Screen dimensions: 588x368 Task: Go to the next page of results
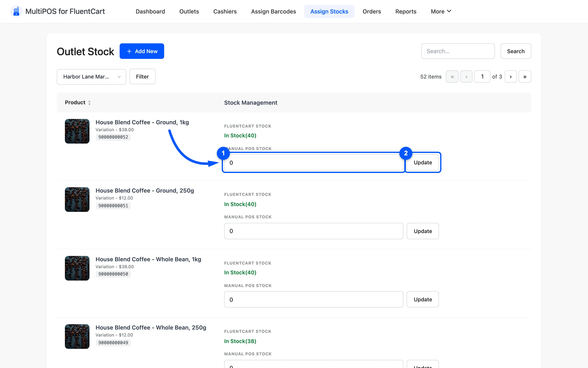(510, 77)
